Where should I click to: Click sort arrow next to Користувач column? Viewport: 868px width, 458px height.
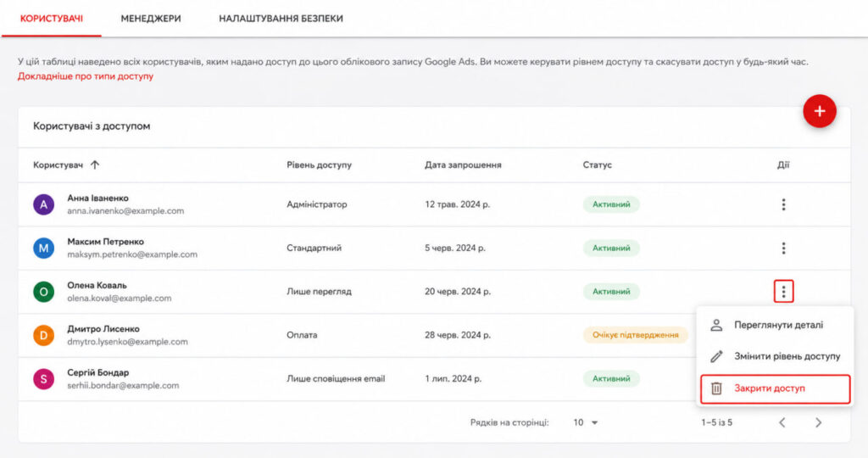[x=95, y=165]
